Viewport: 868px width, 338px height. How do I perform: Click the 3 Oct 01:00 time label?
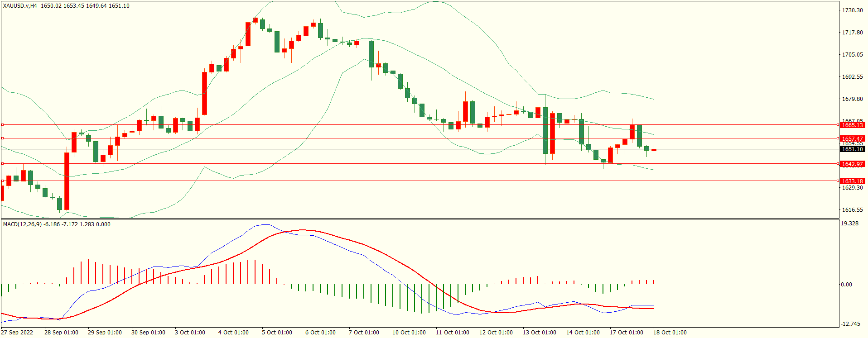[190, 332]
